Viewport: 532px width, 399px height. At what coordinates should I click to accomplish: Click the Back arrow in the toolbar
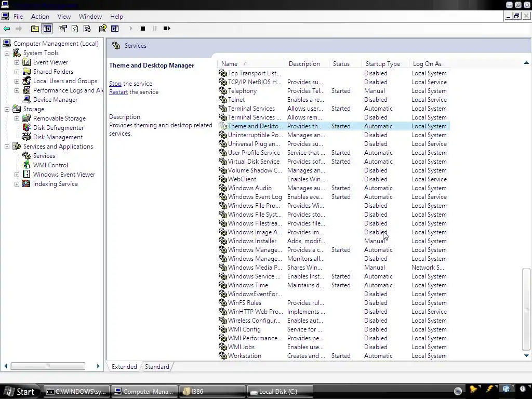click(x=7, y=29)
